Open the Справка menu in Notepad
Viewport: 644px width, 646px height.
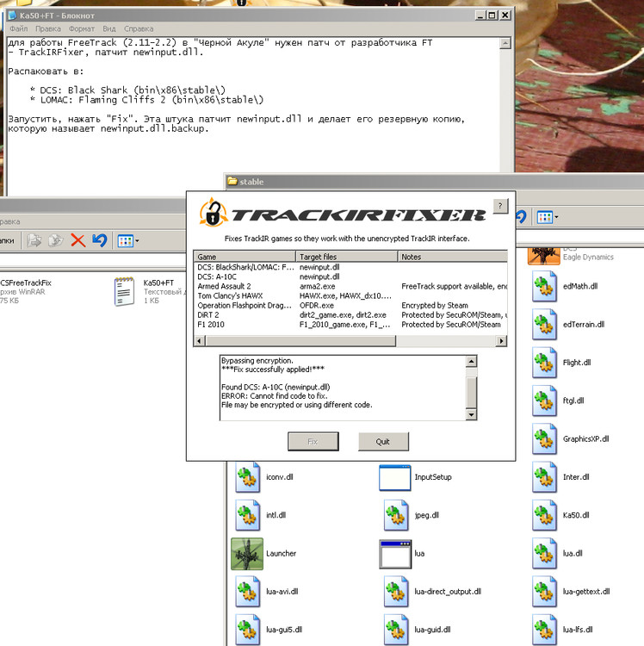(x=139, y=28)
